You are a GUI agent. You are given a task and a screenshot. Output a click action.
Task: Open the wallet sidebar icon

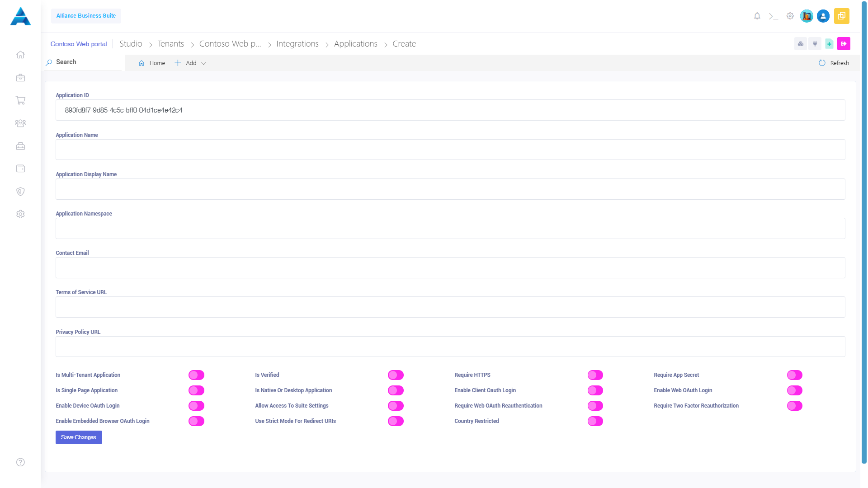(x=20, y=169)
